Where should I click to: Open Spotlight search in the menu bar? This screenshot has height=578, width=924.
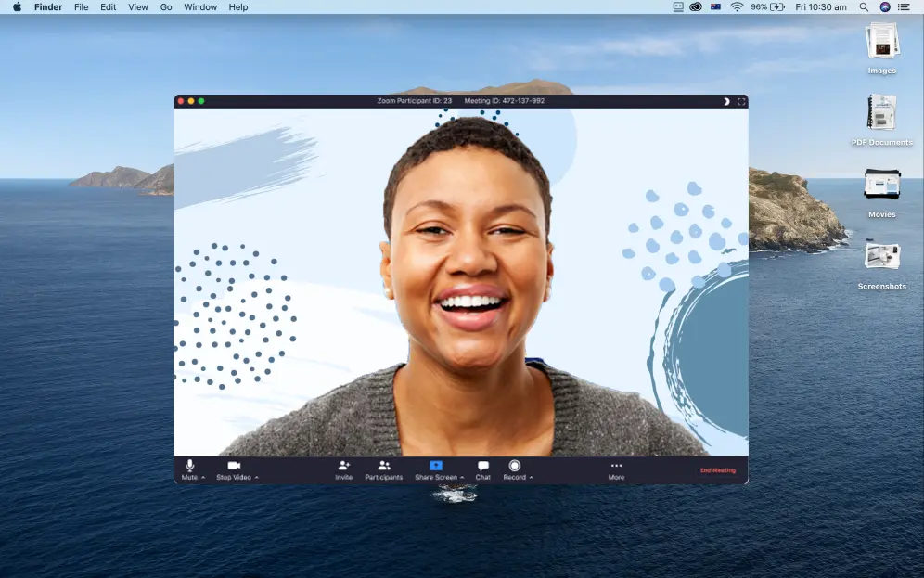864,7
